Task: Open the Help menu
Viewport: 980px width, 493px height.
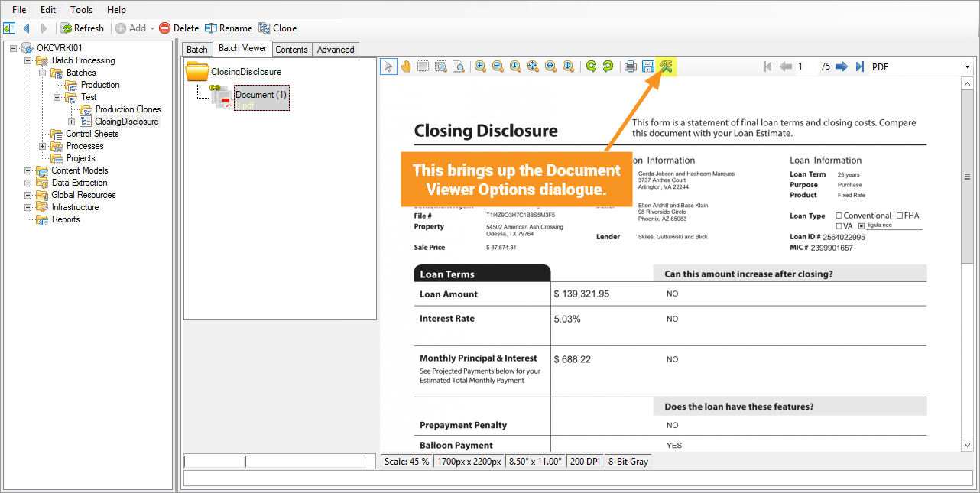Action: coord(117,10)
